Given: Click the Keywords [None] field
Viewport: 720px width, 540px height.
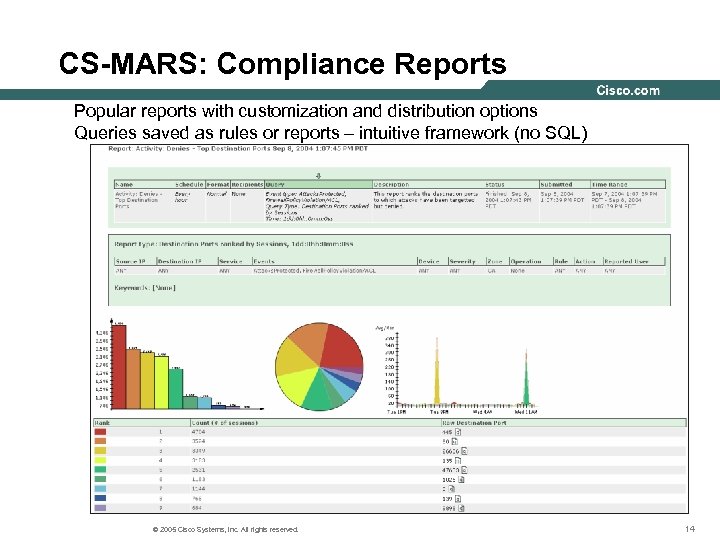Looking at the screenshot, I should (x=145, y=288).
